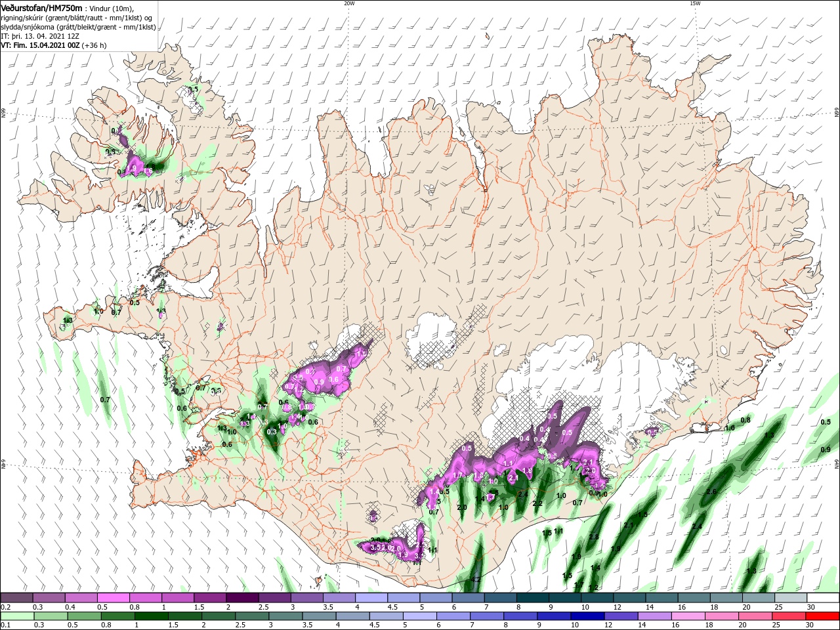
Task: Select top-row legend swatch between 0.2 and 0.3
Action: tap(16, 598)
